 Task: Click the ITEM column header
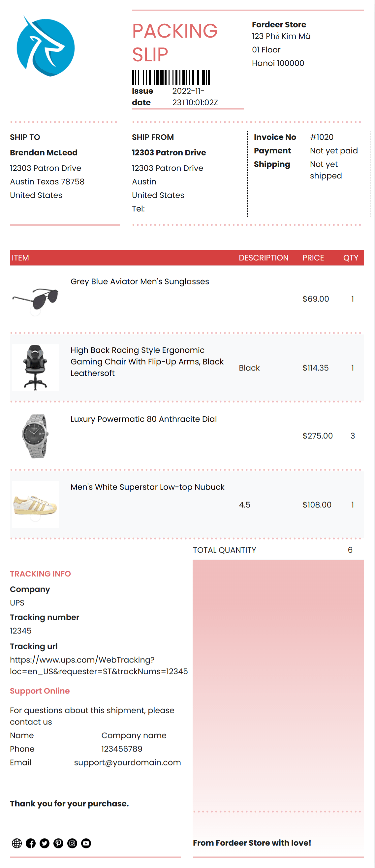pyautogui.click(x=20, y=257)
